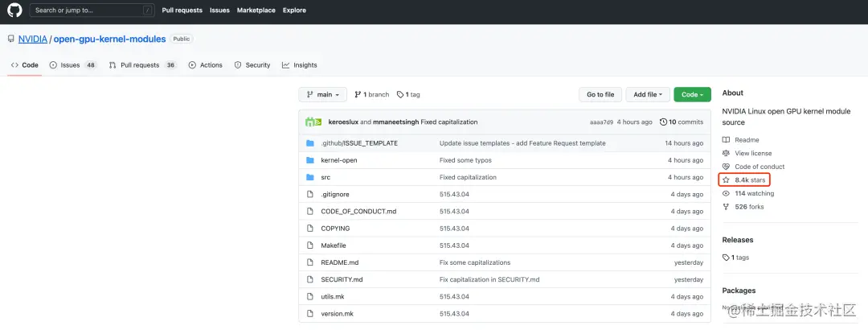Click the file icon for Makefile

click(x=310, y=245)
